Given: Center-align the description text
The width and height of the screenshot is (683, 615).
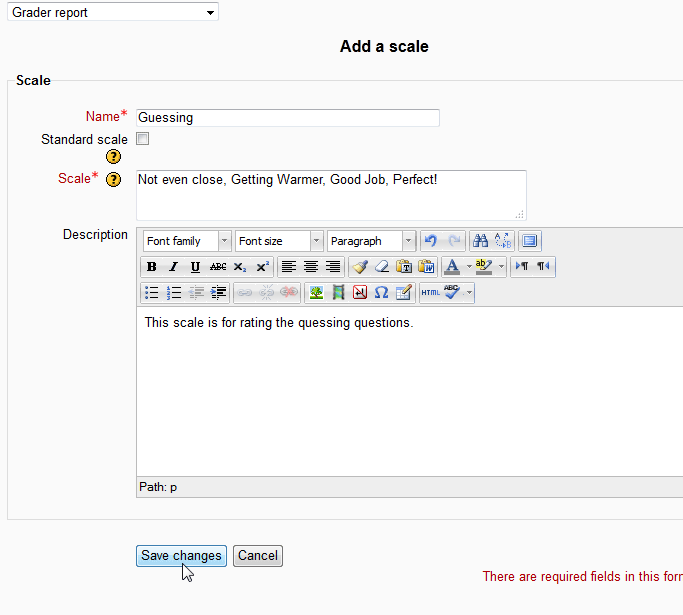Looking at the screenshot, I should click(x=311, y=267).
